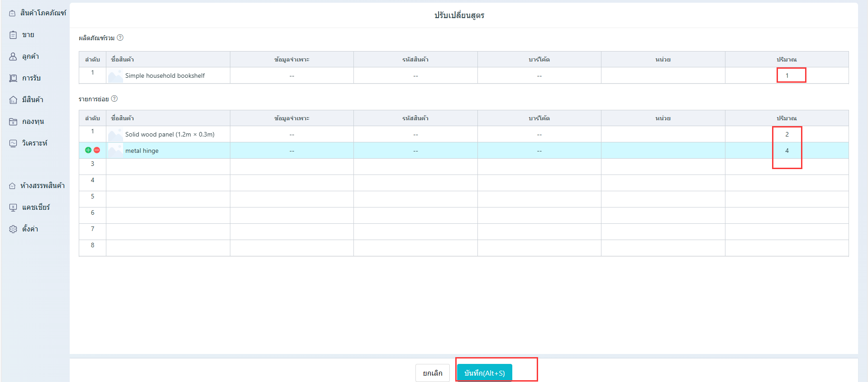Viewport: 868px width, 382px height.
Task: Click the ยกเลิก cancel button
Action: [x=432, y=373]
